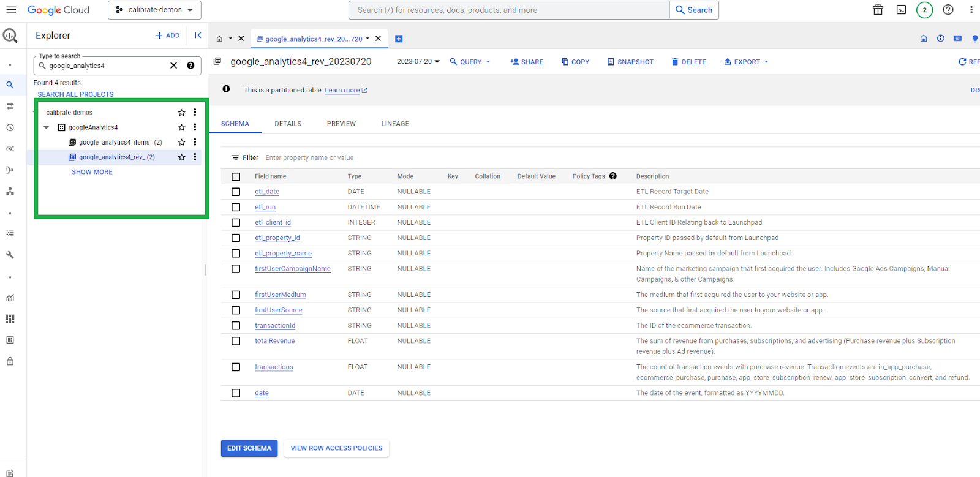Switch to the PREVIEW tab
Viewport: 980px width, 477px height.
pyautogui.click(x=341, y=124)
